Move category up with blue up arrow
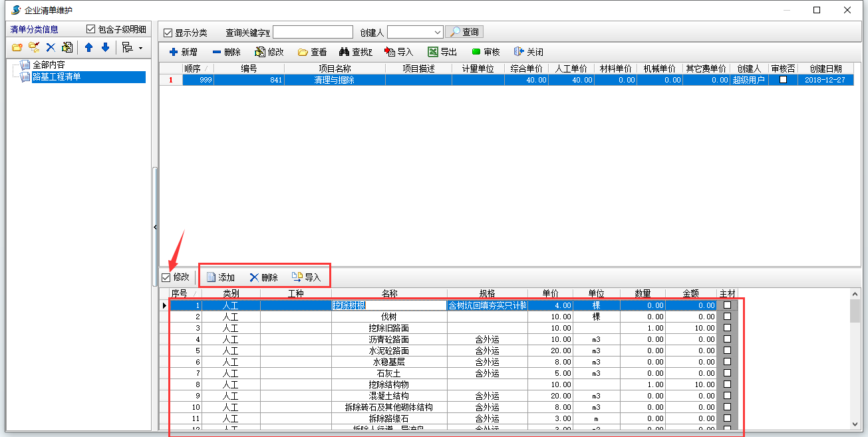This screenshot has height=437, width=868. 88,47
